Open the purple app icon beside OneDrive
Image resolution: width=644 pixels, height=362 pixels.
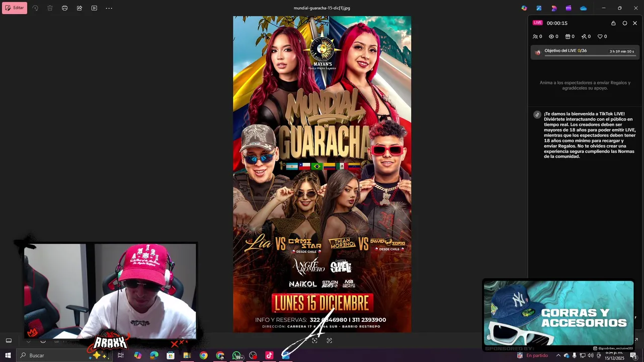coord(569,8)
